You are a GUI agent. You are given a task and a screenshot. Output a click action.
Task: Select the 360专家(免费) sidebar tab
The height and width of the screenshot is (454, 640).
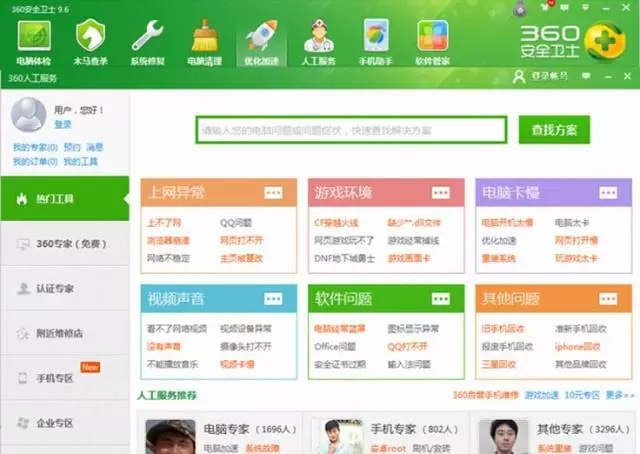click(65, 244)
